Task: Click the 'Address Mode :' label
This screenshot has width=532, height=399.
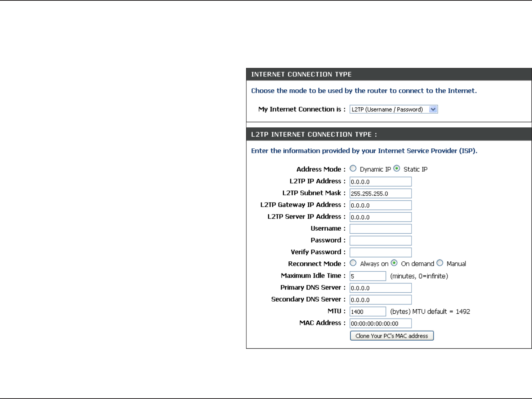Action: (x=321, y=169)
